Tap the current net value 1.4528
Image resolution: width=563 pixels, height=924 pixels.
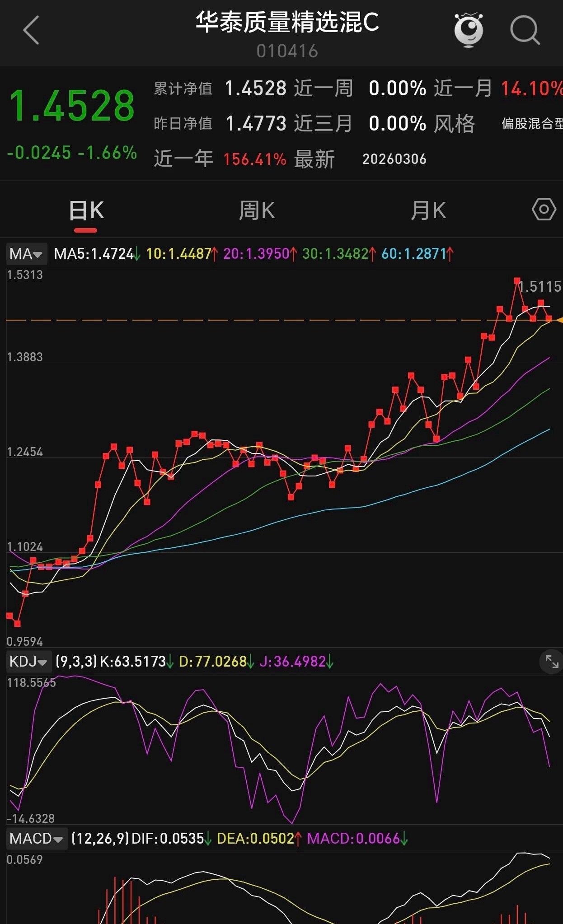[x=72, y=106]
